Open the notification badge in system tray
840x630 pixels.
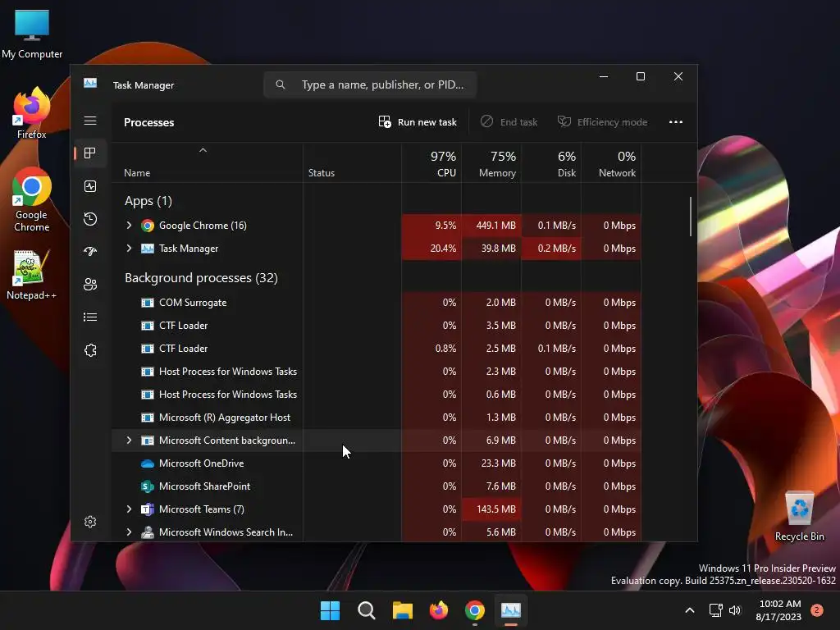pyautogui.click(x=817, y=610)
